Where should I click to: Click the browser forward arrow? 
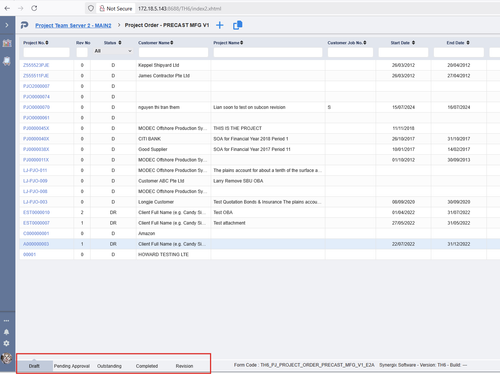(21, 8)
